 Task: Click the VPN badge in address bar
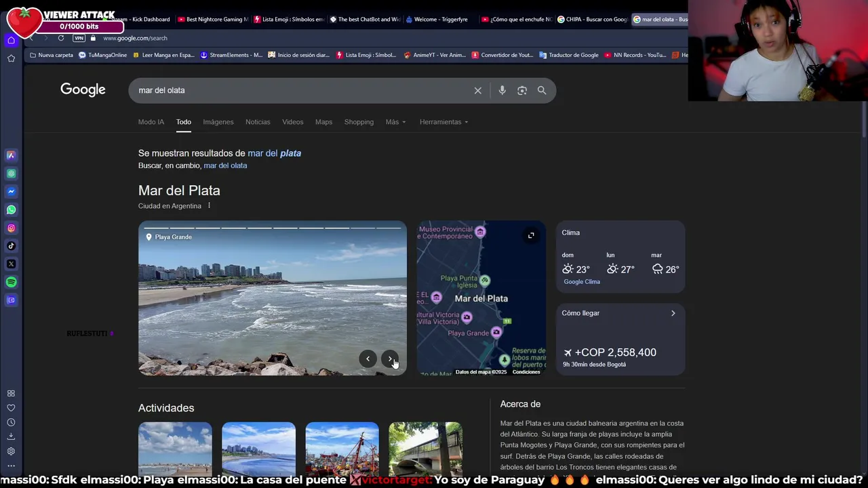pyautogui.click(x=79, y=38)
